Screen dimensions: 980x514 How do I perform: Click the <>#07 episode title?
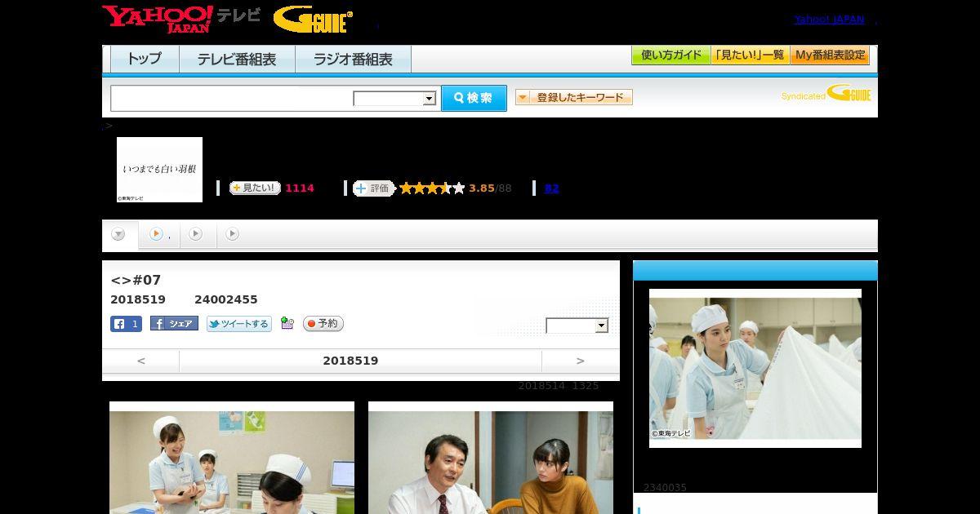click(x=136, y=281)
